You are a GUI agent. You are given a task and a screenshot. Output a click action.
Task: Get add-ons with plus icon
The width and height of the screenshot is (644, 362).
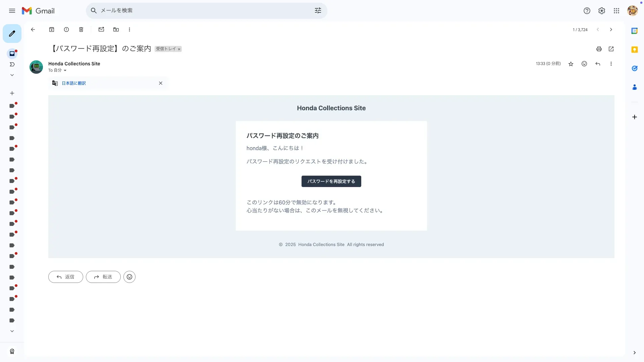coord(635,117)
